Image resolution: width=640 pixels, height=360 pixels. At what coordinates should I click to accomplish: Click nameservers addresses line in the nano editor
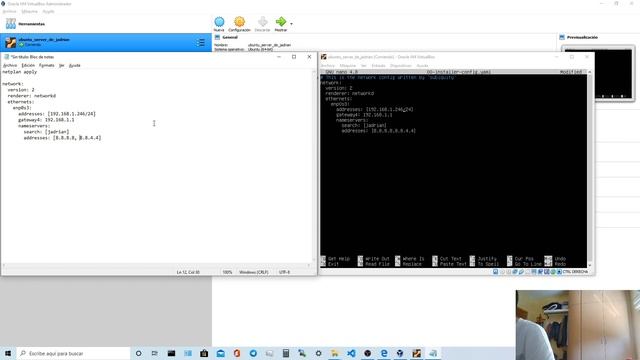(x=378, y=131)
